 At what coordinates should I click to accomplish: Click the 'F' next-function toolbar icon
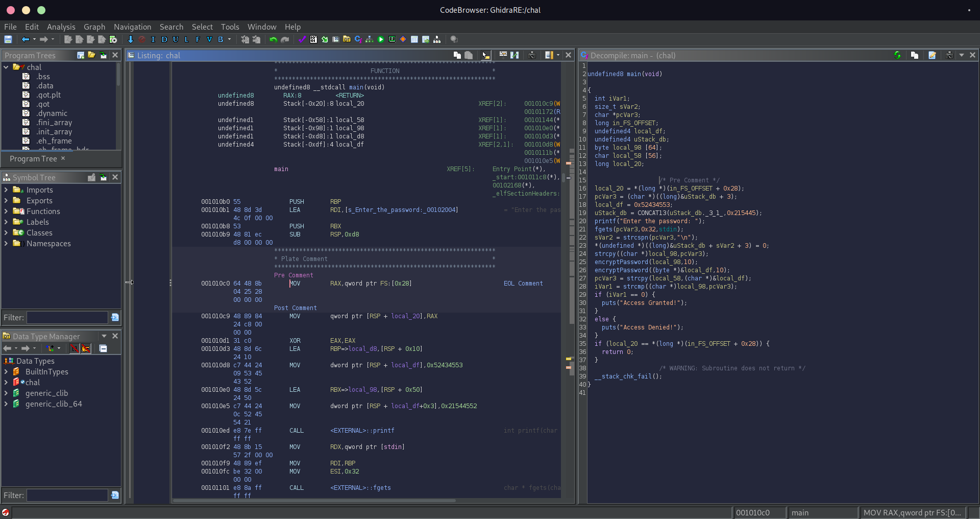198,39
